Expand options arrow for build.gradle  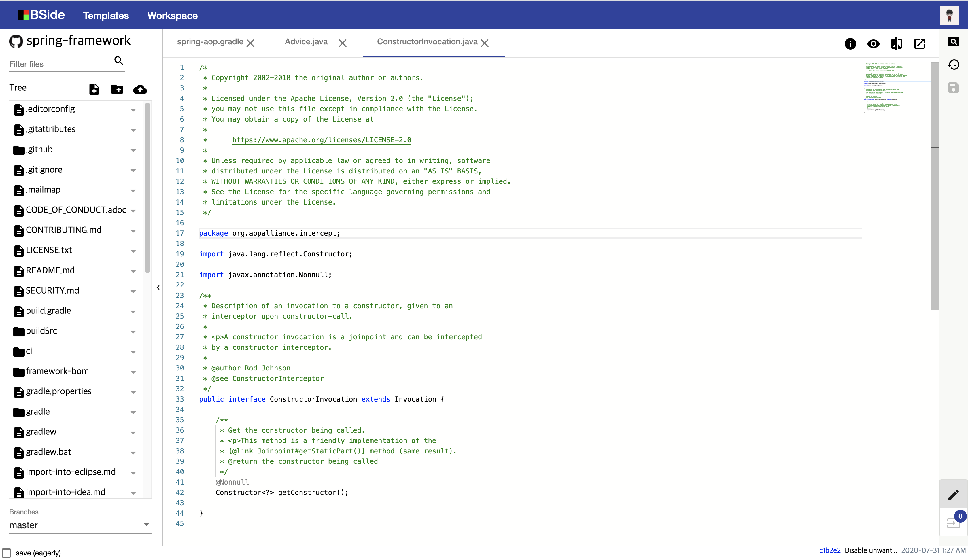pyautogui.click(x=133, y=311)
